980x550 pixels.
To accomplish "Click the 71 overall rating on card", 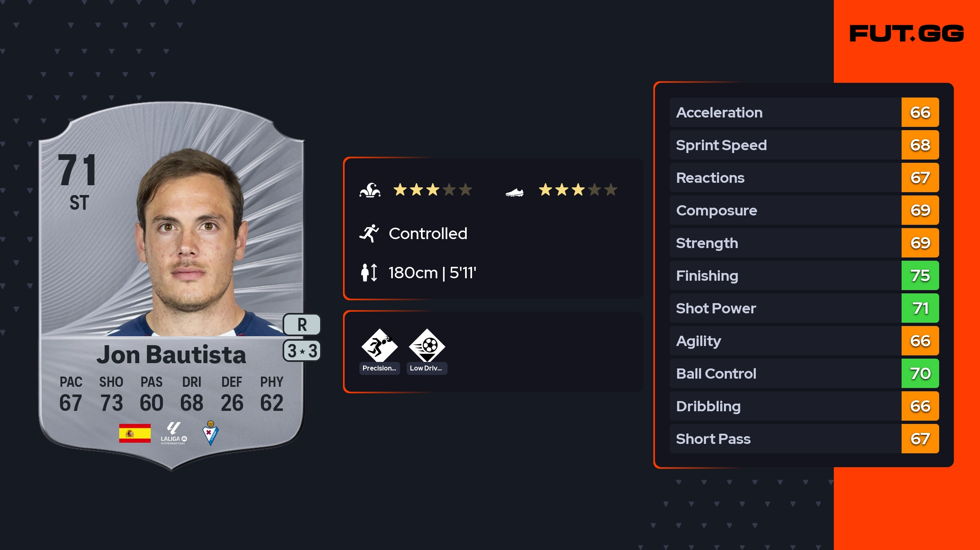I will [77, 171].
